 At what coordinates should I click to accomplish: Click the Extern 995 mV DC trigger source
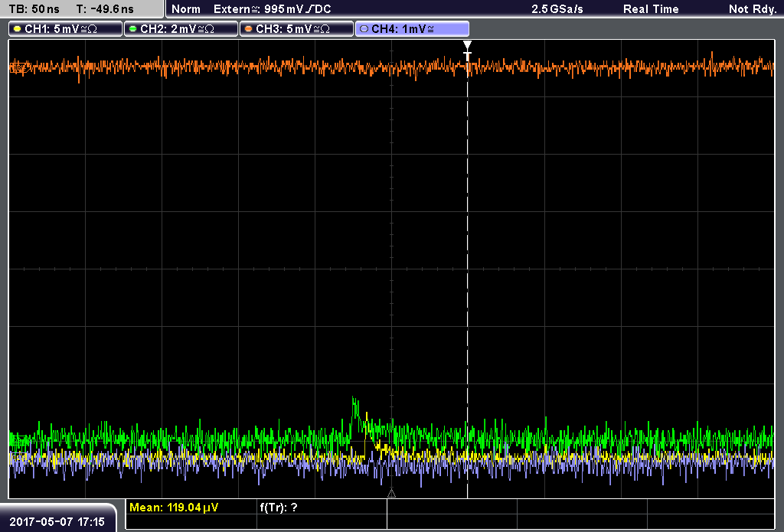[x=272, y=9]
